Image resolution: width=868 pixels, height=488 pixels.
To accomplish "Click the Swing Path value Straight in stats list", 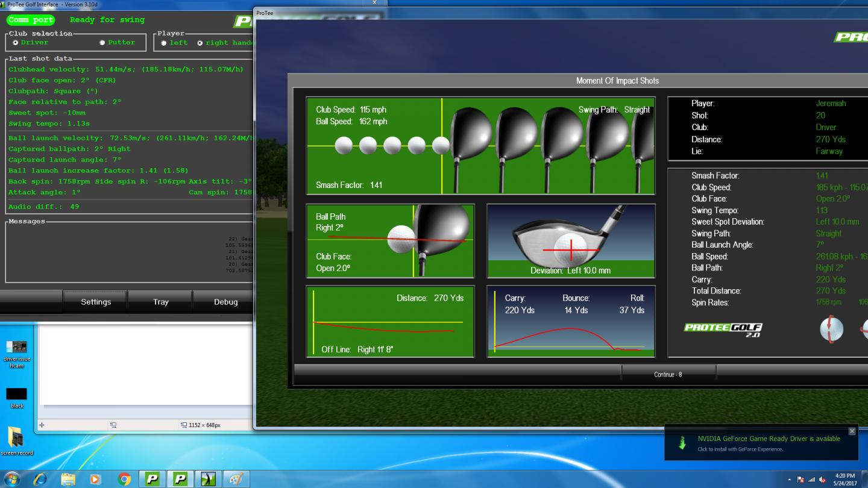I will click(x=828, y=233).
